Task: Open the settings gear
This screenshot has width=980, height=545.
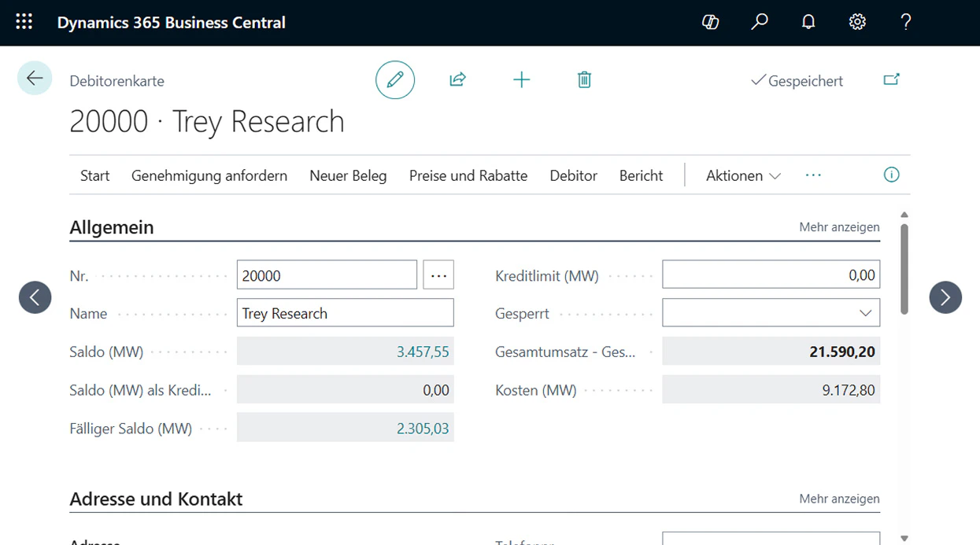Action: tap(857, 22)
